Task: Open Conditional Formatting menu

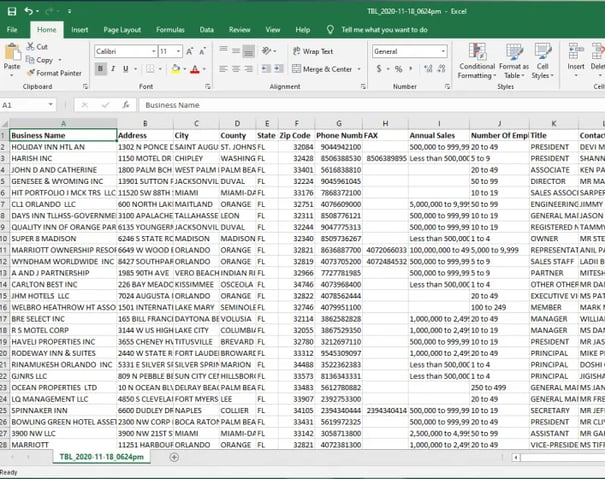Action: pyautogui.click(x=477, y=61)
